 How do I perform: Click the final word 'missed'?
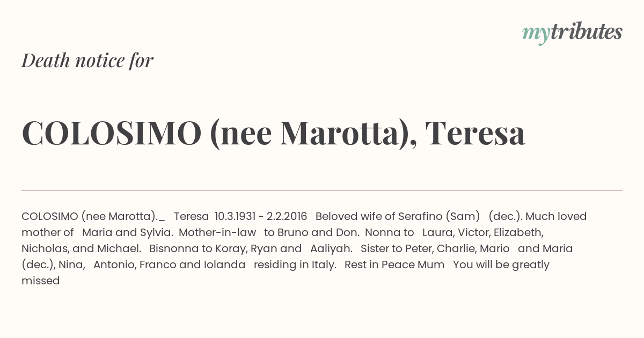coord(40,281)
